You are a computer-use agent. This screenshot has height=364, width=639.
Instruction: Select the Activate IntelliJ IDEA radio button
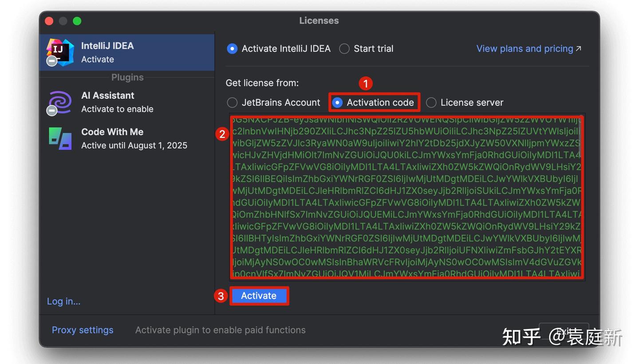(x=232, y=48)
